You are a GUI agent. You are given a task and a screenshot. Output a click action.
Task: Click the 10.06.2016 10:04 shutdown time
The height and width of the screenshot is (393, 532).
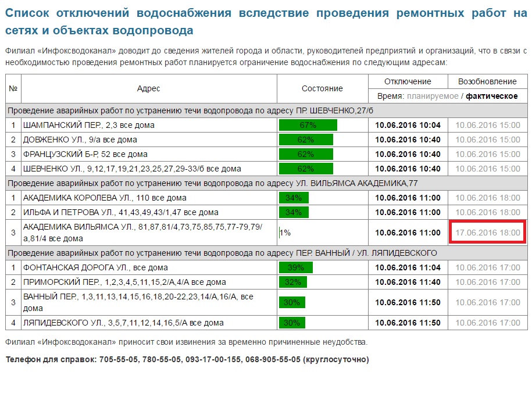pos(408,125)
